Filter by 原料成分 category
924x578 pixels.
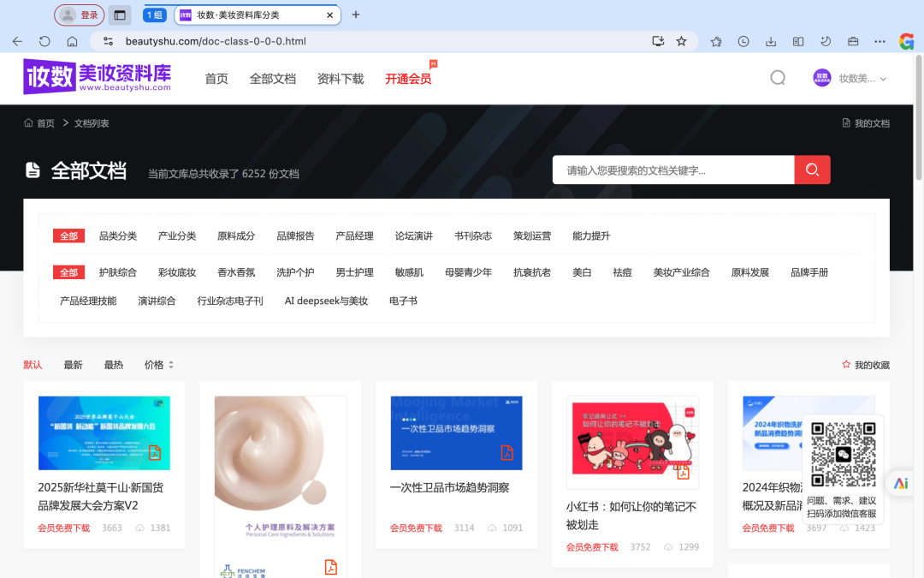coord(236,236)
